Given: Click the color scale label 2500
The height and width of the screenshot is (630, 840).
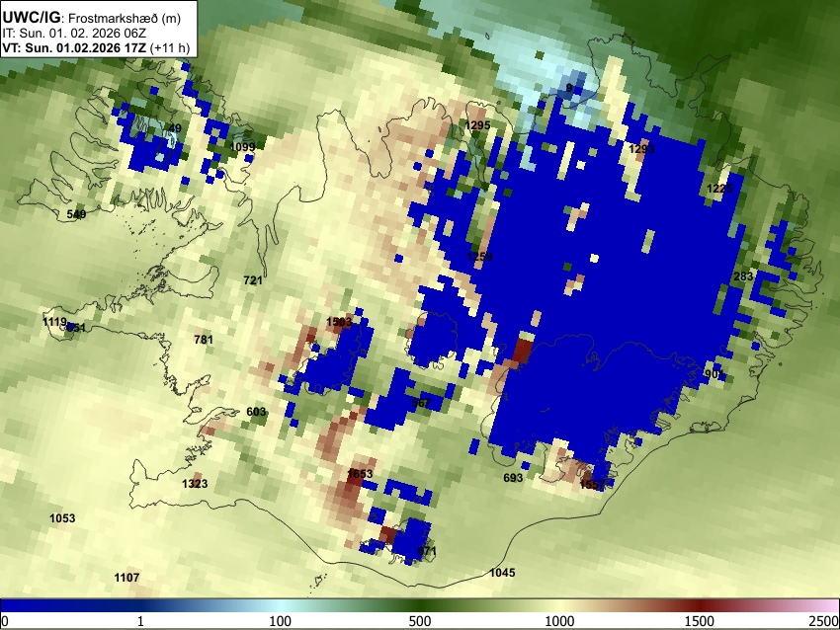Looking at the screenshot, I should pos(824,621).
